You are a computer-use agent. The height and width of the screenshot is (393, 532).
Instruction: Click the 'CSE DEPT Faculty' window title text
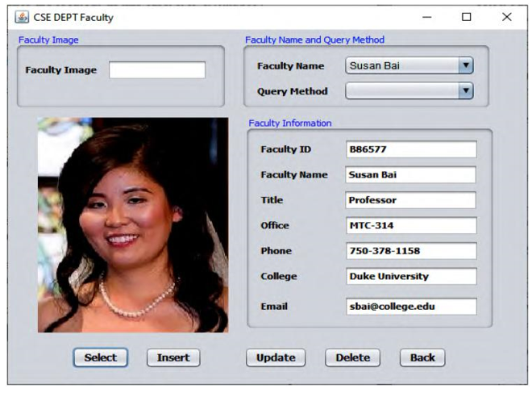73,17
